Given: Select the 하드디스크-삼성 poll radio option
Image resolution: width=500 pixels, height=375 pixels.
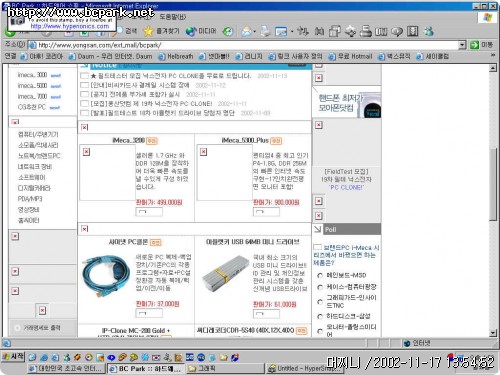Looking at the screenshot, I should pyautogui.click(x=320, y=316).
